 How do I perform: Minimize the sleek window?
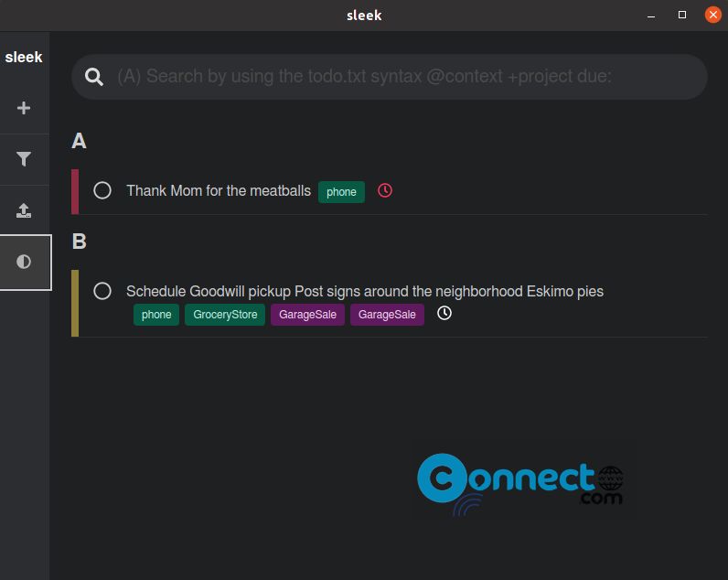651,16
